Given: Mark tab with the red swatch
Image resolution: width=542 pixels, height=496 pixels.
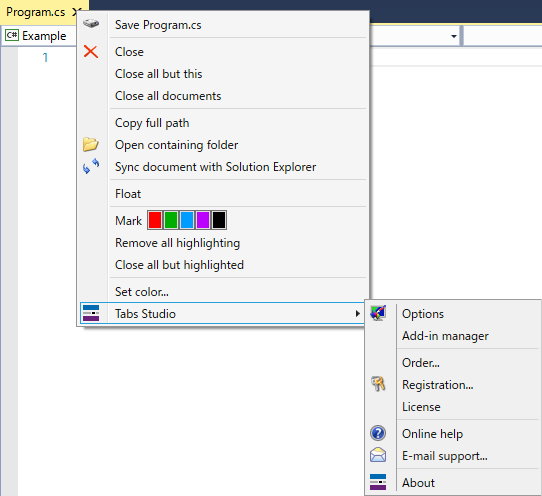Looking at the screenshot, I should point(155,220).
